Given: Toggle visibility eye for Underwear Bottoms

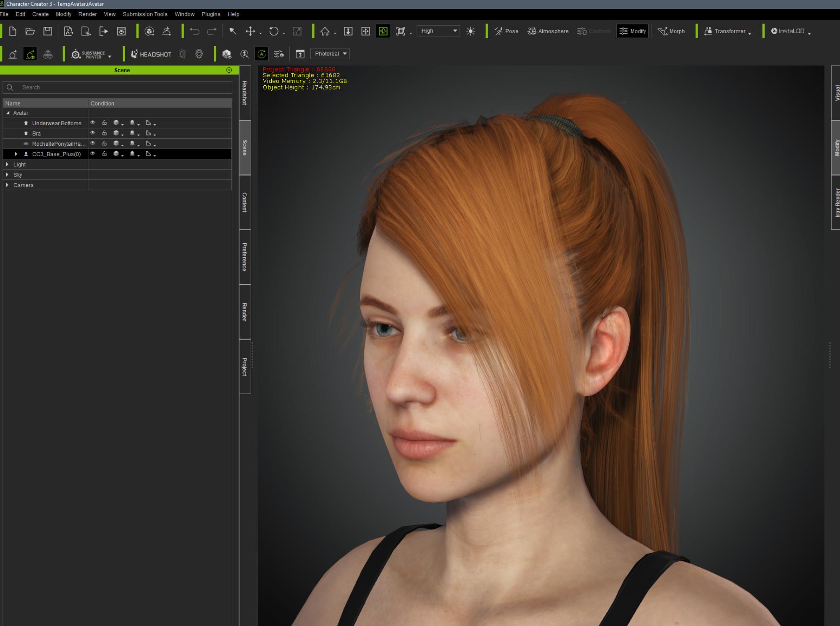Looking at the screenshot, I should (93, 123).
